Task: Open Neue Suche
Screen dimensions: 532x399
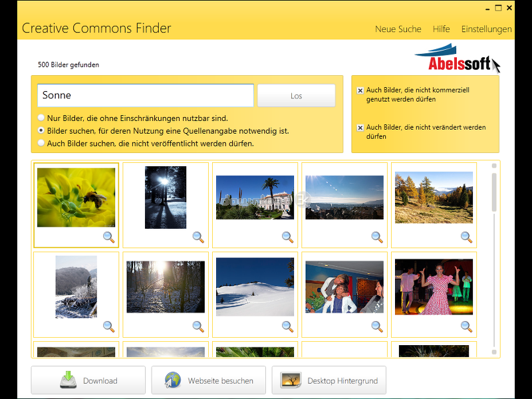Action: pyautogui.click(x=398, y=29)
